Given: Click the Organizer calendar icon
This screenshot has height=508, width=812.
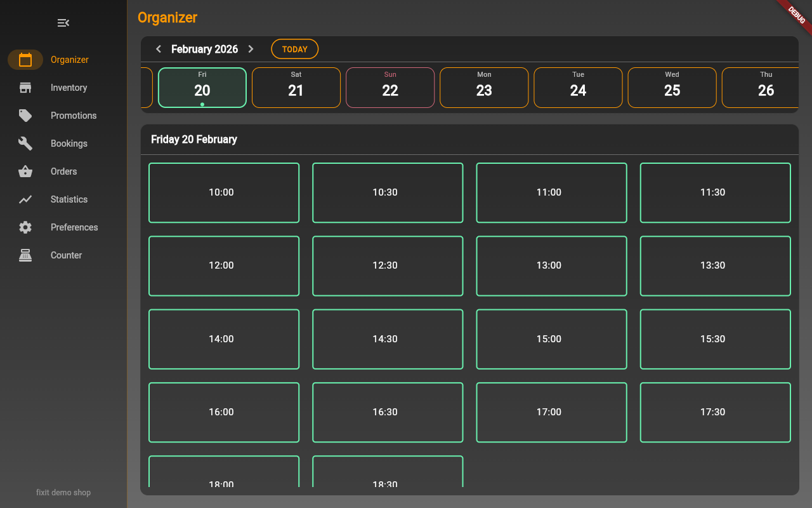Looking at the screenshot, I should point(25,60).
